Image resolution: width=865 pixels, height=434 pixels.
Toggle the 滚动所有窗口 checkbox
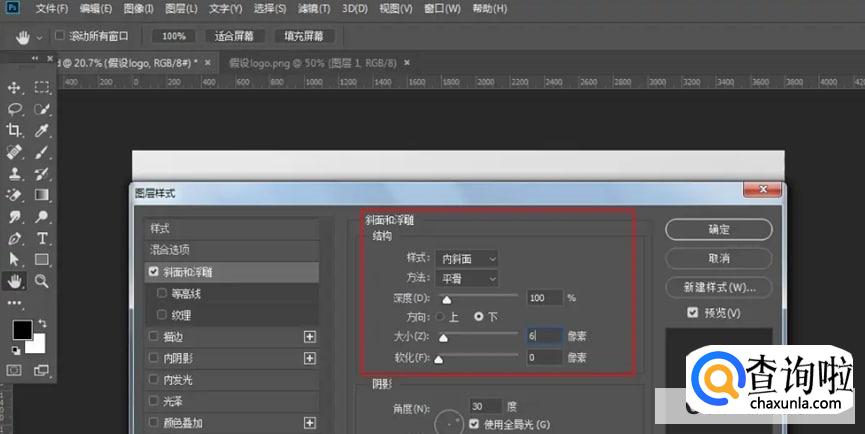60,36
